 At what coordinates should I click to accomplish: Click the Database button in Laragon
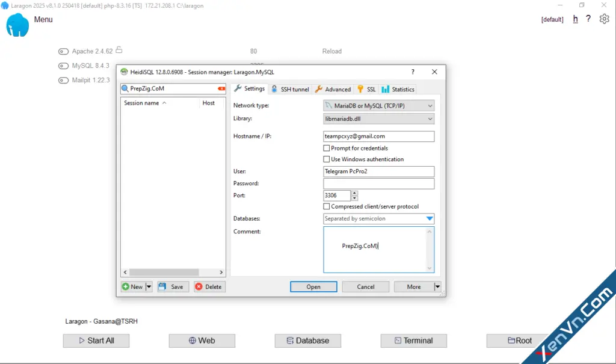308,341
